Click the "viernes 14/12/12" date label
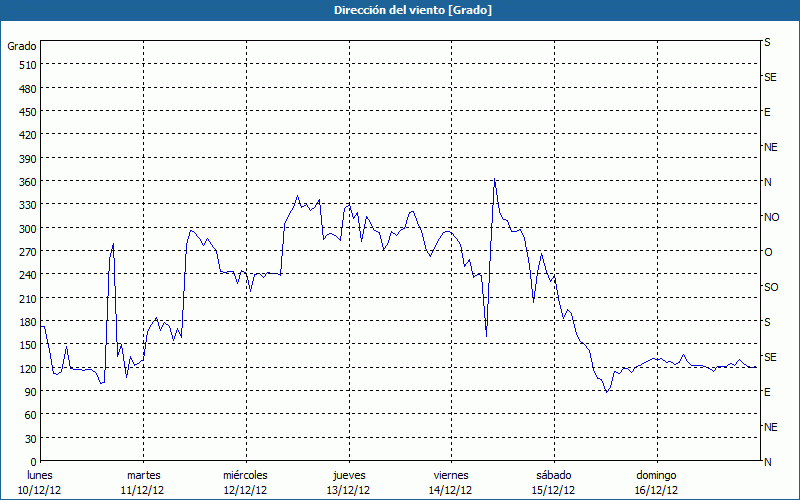800x500 pixels. point(451,482)
